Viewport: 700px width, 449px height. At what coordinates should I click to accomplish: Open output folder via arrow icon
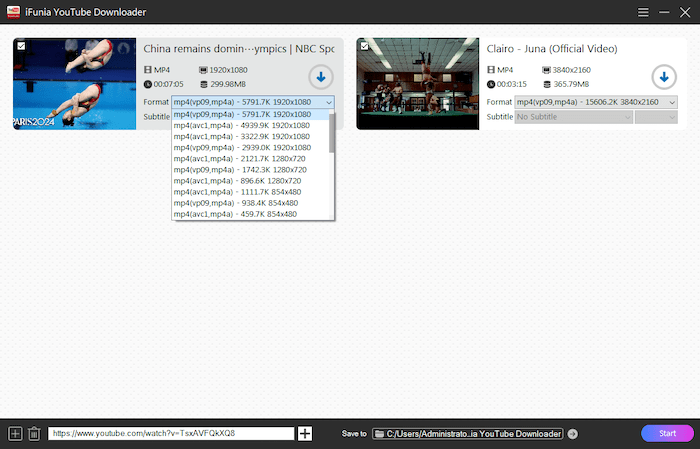coord(572,434)
